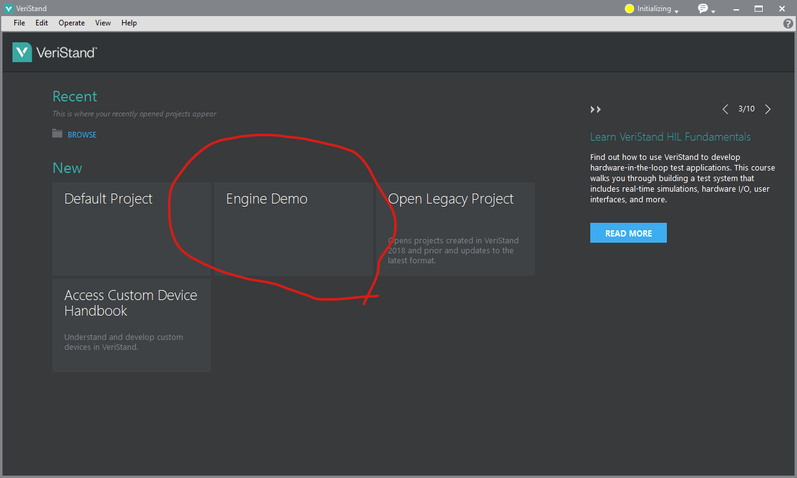Collapse the side panel with double-arrow icon
The image size is (797, 478).
(595, 109)
